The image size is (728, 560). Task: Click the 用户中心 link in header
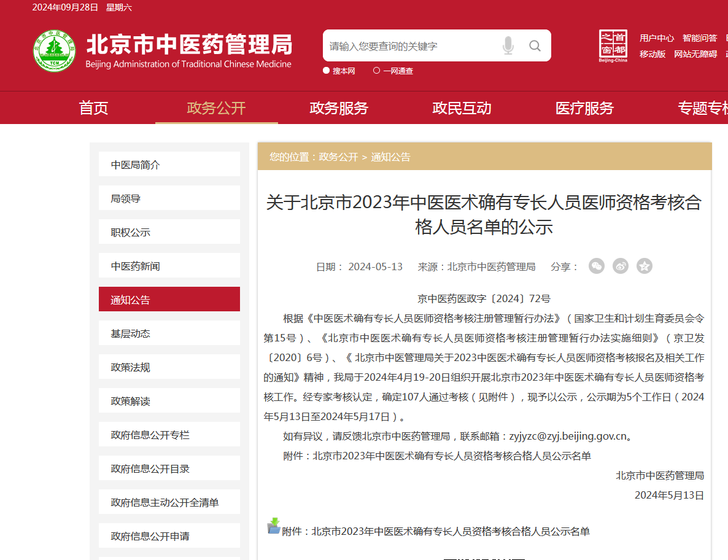point(656,38)
